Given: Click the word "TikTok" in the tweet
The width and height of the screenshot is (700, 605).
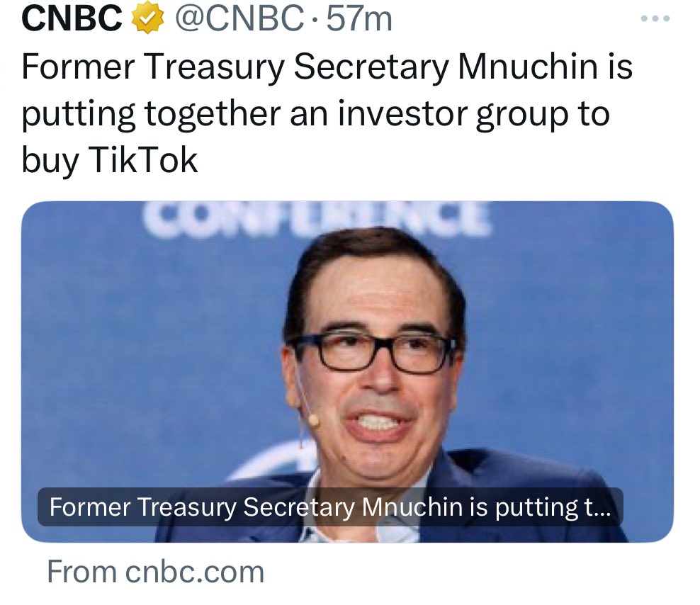Looking at the screenshot, I should [x=142, y=161].
